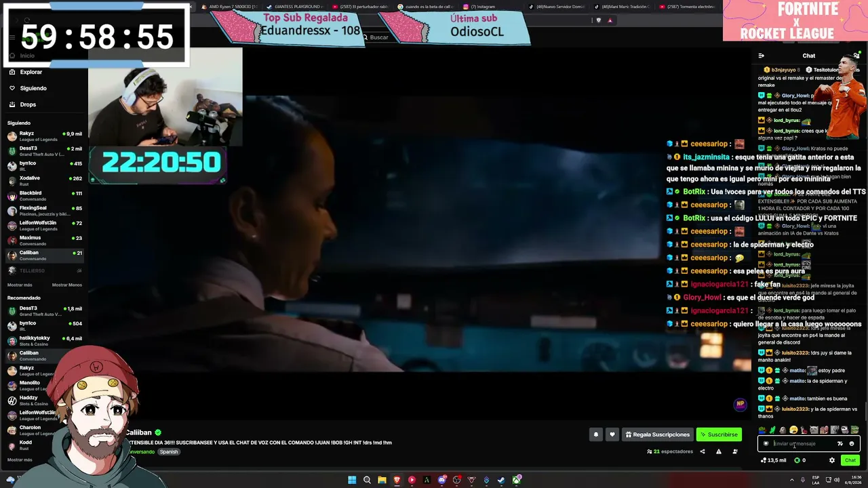
Task: Open Maximus channel from sidebar
Action: (x=45, y=241)
